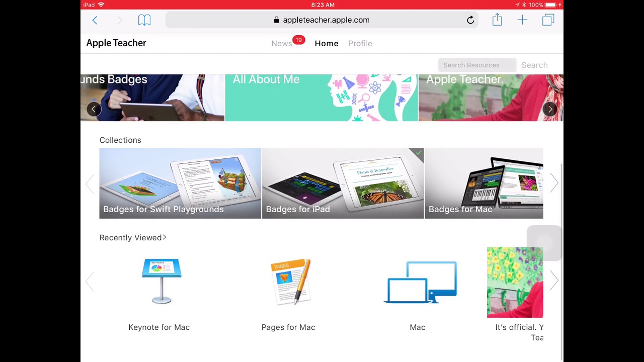The height and width of the screenshot is (362, 644).
Task: Open the Apple Teacher banner
Action: point(491,98)
